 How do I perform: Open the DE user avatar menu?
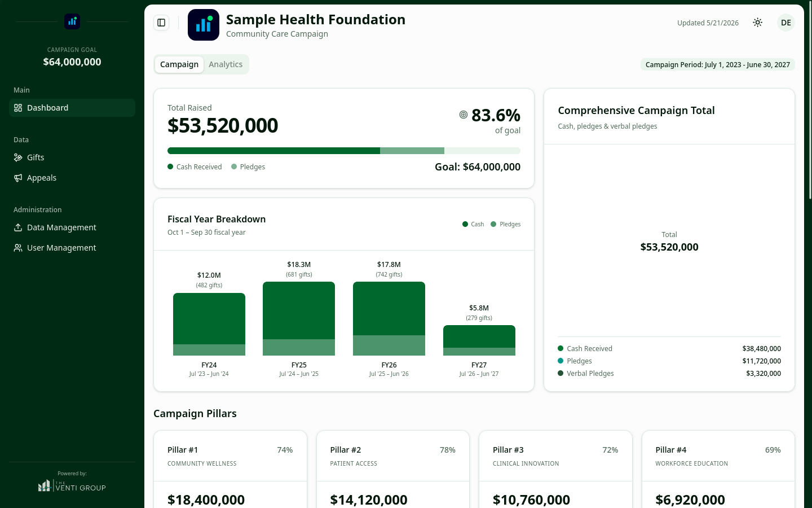[786, 23]
